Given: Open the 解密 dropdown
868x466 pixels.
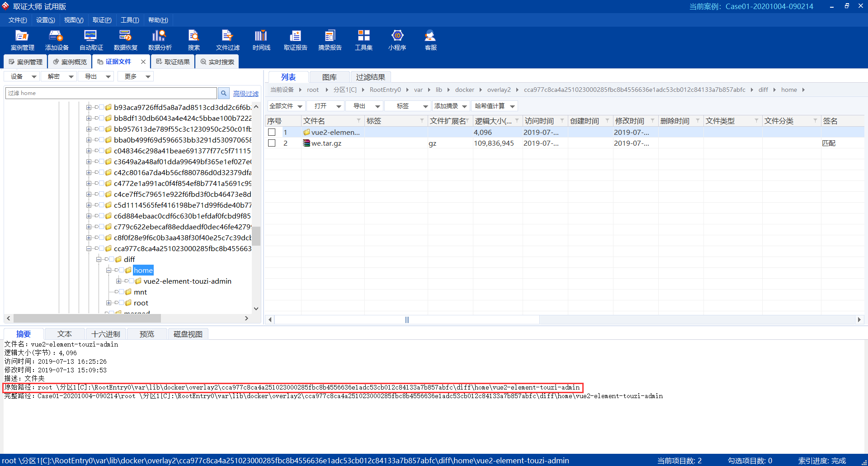Looking at the screenshot, I should 60,76.
